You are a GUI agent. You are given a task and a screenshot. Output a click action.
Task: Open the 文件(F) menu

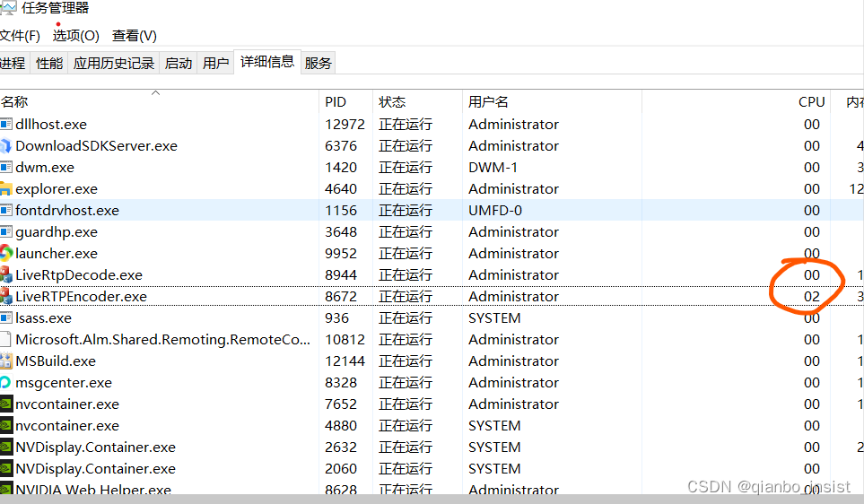19,36
